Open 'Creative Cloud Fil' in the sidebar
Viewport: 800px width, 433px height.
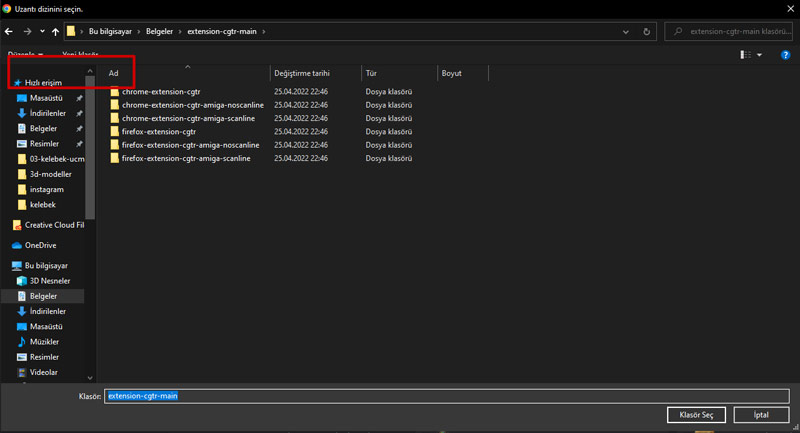[x=55, y=225]
